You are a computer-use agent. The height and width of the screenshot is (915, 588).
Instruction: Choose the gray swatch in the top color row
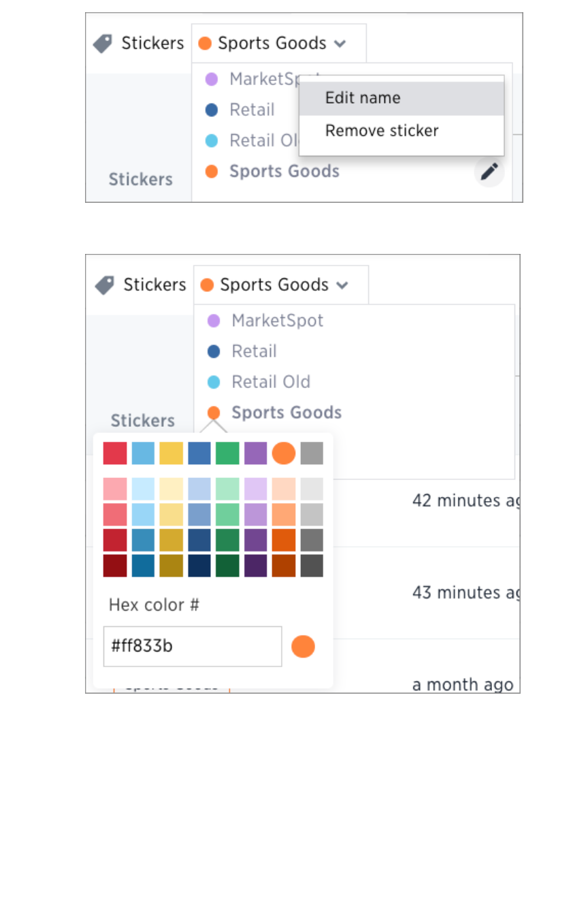312,453
